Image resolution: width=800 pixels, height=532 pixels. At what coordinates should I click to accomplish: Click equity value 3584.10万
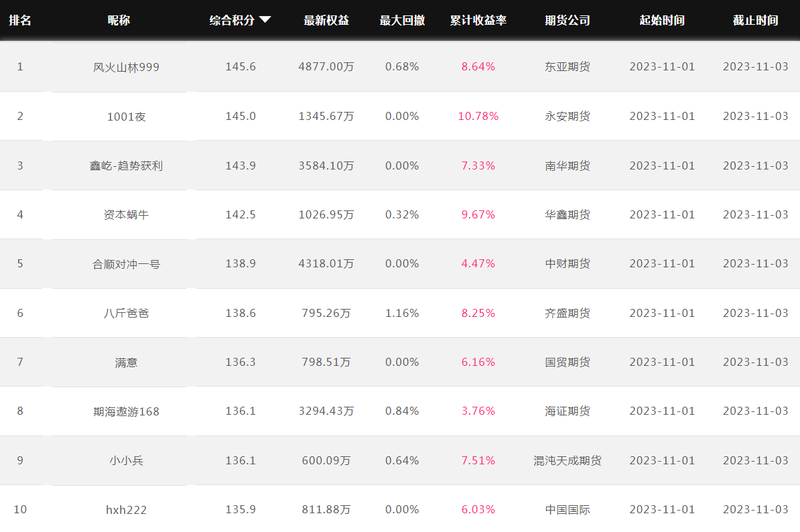pyautogui.click(x=326, y=165)
